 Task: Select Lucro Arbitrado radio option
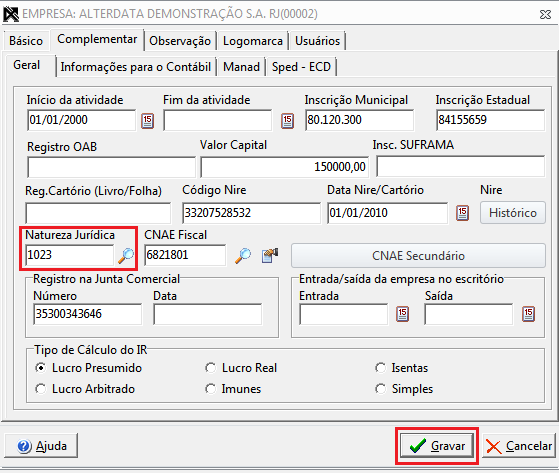pyautogui.click(x=41, y=389)
